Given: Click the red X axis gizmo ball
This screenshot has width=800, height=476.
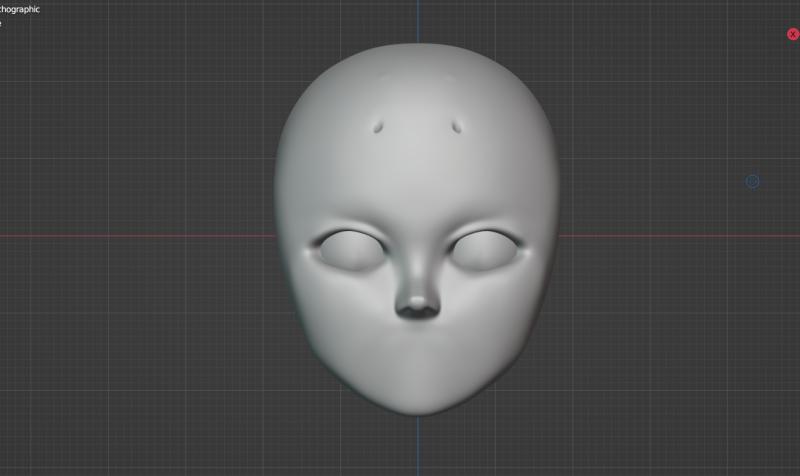Looking at the screenshot, I should [x=792, y=34].
